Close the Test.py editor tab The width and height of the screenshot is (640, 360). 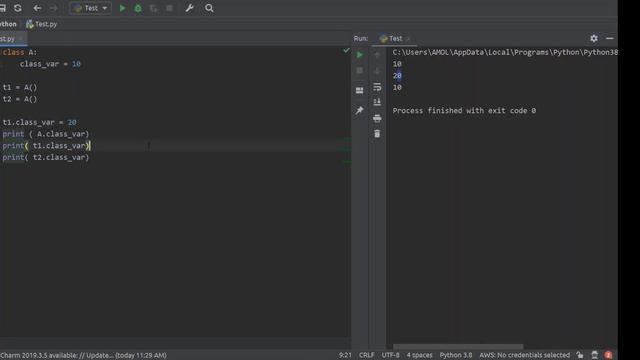20,39
